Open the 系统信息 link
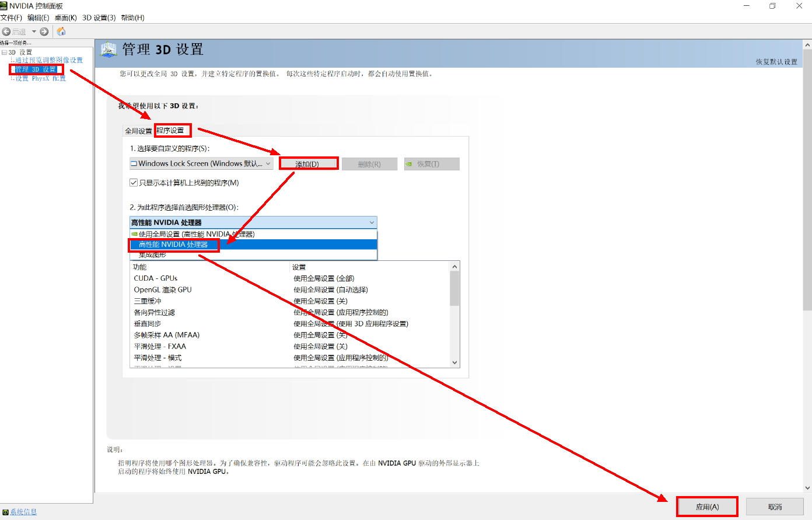 point(23,512)
